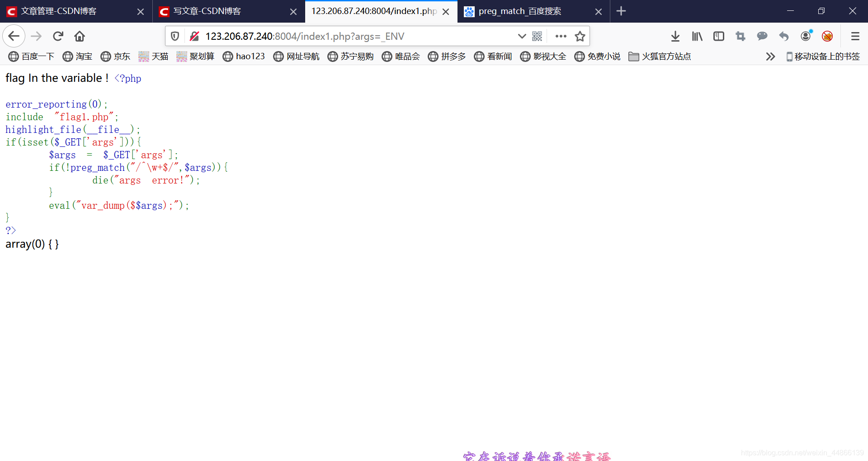
Task: Open QR code for this page
Action: pos(537,36)
